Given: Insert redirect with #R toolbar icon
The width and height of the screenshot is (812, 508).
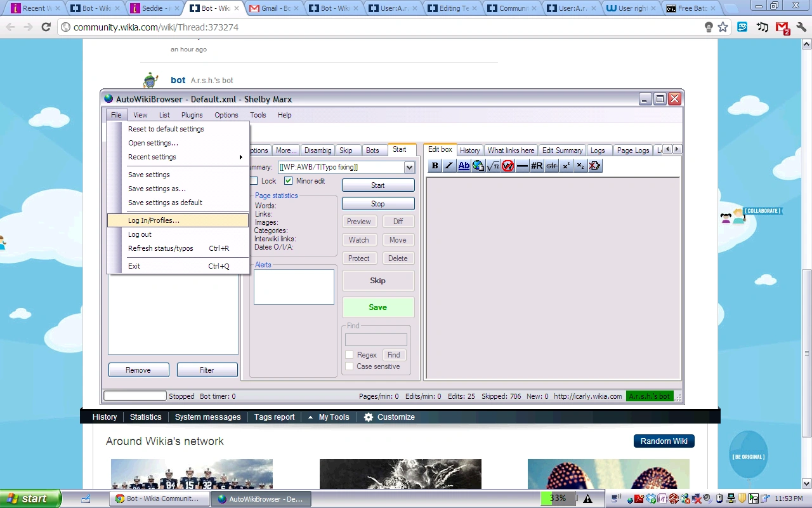Looking at the screenshot, I should [537, 166].
